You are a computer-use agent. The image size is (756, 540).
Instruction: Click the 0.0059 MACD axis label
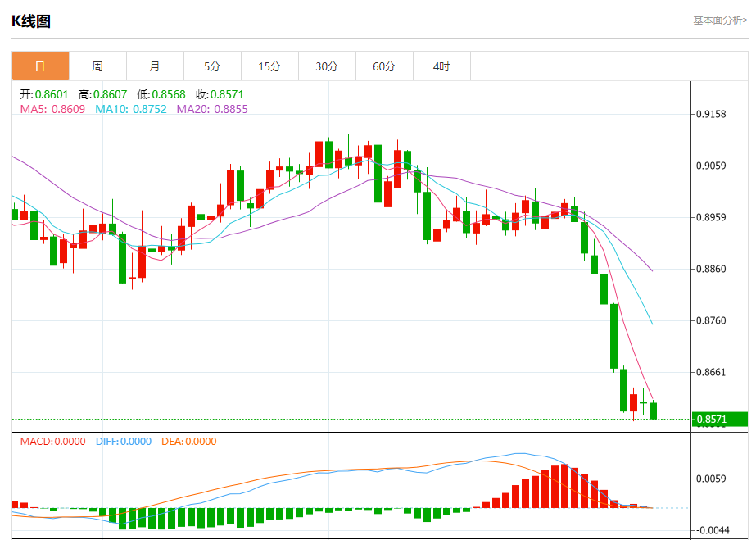click(x=711, y=479)
